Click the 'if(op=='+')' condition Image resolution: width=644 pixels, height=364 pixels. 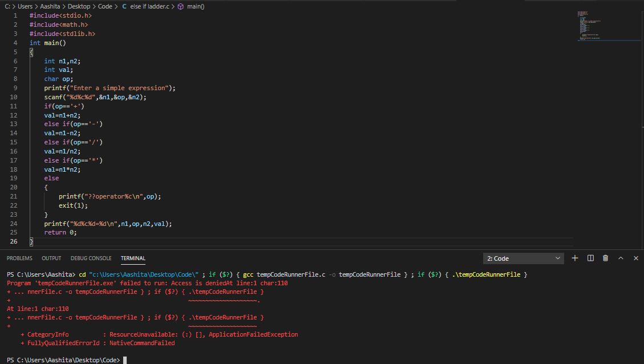pyautogui.click(x=64, y=106)
